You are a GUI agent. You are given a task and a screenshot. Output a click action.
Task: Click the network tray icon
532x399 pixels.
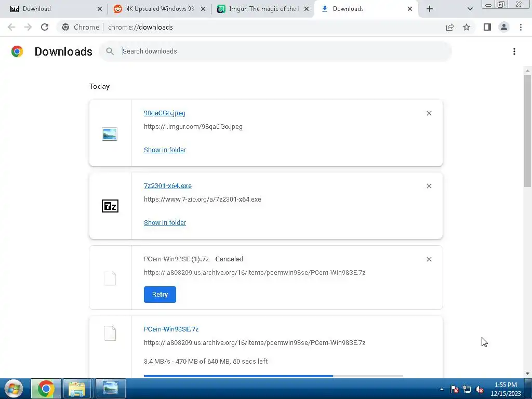467,389
